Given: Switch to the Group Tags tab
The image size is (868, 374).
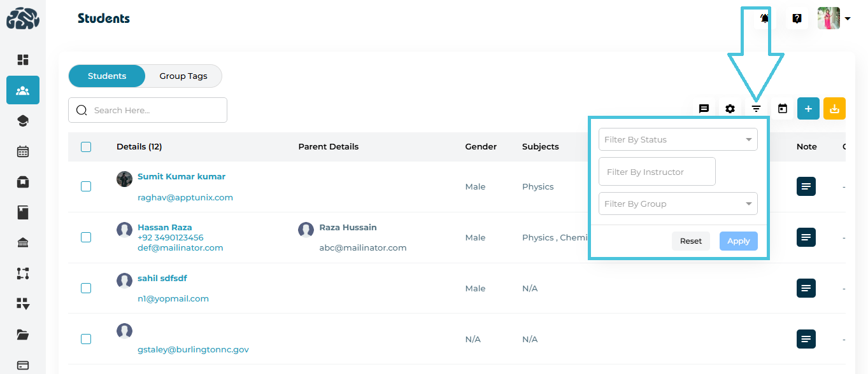Looking at the screenshot, I should coord(183,76).
